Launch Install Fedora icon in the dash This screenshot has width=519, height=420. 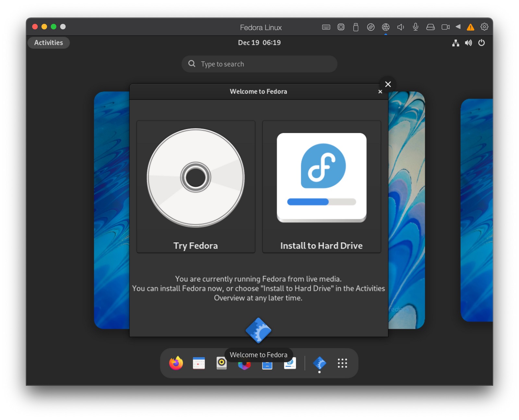click(x=290, y=364)
